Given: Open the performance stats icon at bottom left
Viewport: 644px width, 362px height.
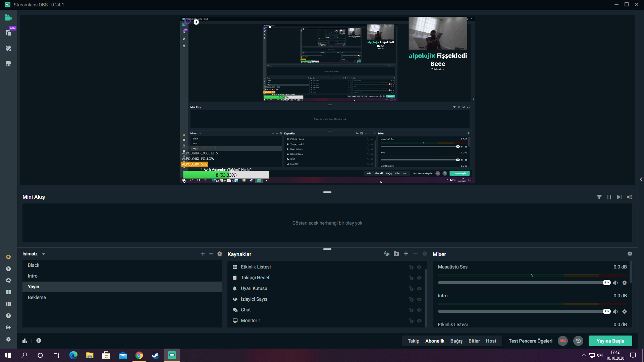Looking at the screenshot, I should coord(25,341).
